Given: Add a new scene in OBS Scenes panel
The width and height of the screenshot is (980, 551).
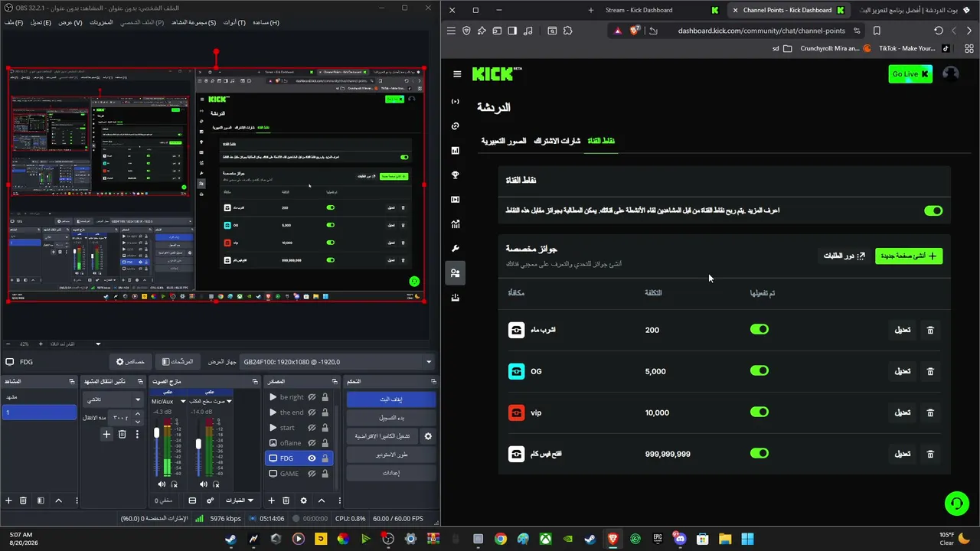Looking at the screenshot, I should (x=9, y=500).
